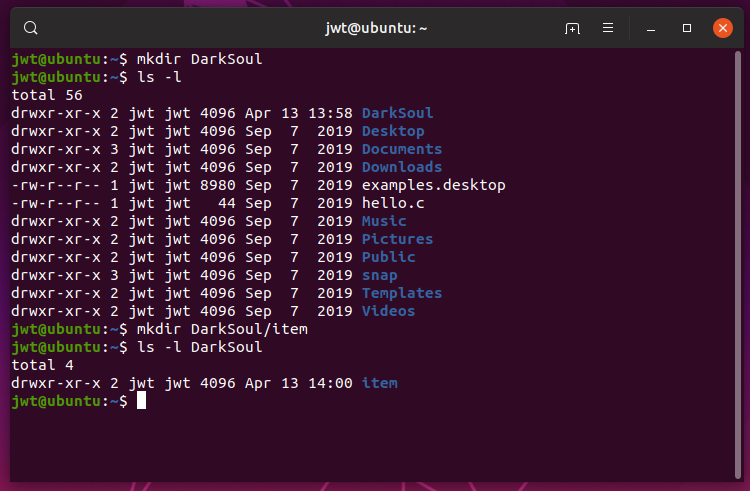
Task: Click the first 'mkdir DarkSoul' command
Action: click(199, 59)
